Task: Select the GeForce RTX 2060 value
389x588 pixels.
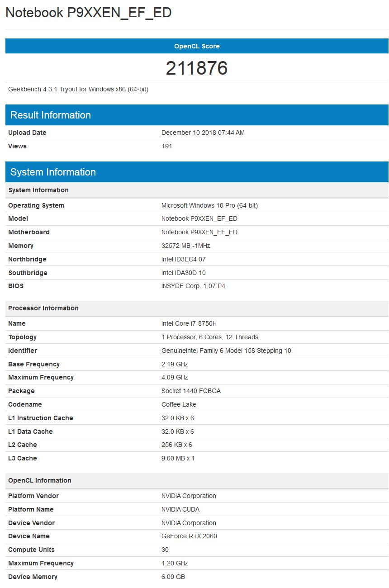Action: click(x=189, y=536)
